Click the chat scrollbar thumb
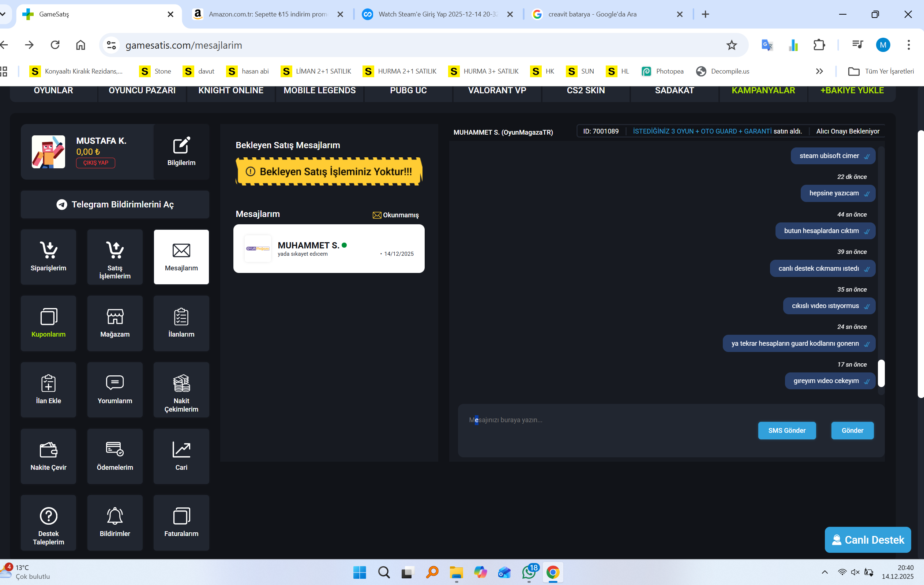924x585 pixels. coord(882,373)
